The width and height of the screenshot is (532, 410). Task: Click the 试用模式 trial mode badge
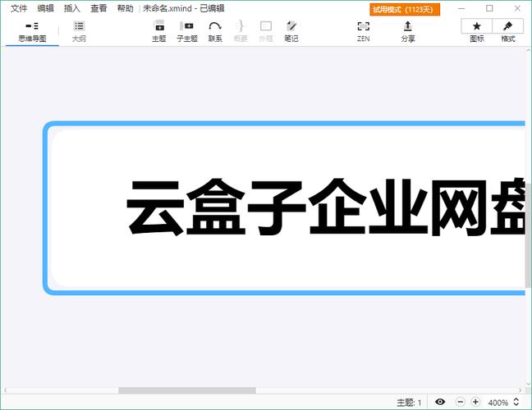pos(405,10)
